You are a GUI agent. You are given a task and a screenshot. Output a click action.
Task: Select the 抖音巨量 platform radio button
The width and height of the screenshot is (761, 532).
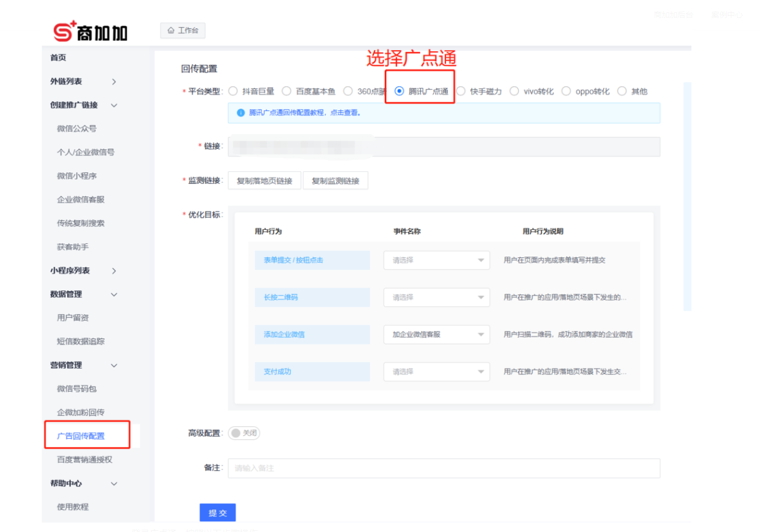233,91
